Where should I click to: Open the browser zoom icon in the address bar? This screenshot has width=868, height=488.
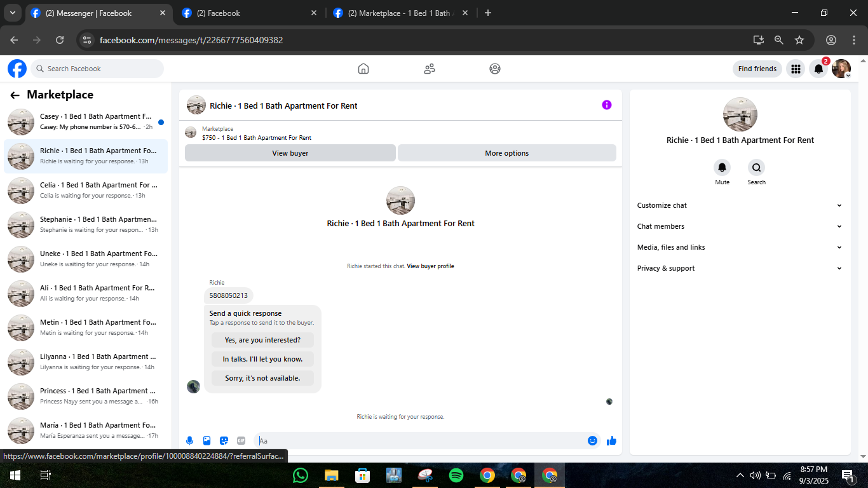(779, 40)
